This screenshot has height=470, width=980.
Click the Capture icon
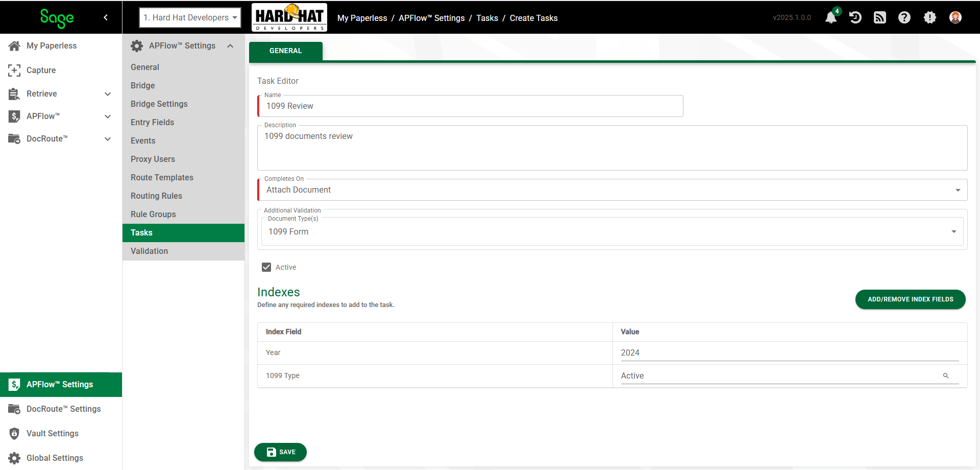14,70
